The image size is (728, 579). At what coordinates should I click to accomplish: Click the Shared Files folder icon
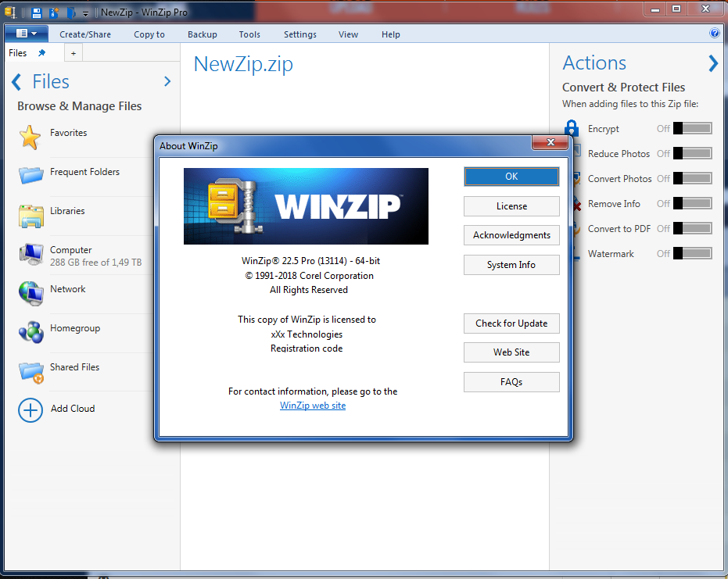point(31,373)
